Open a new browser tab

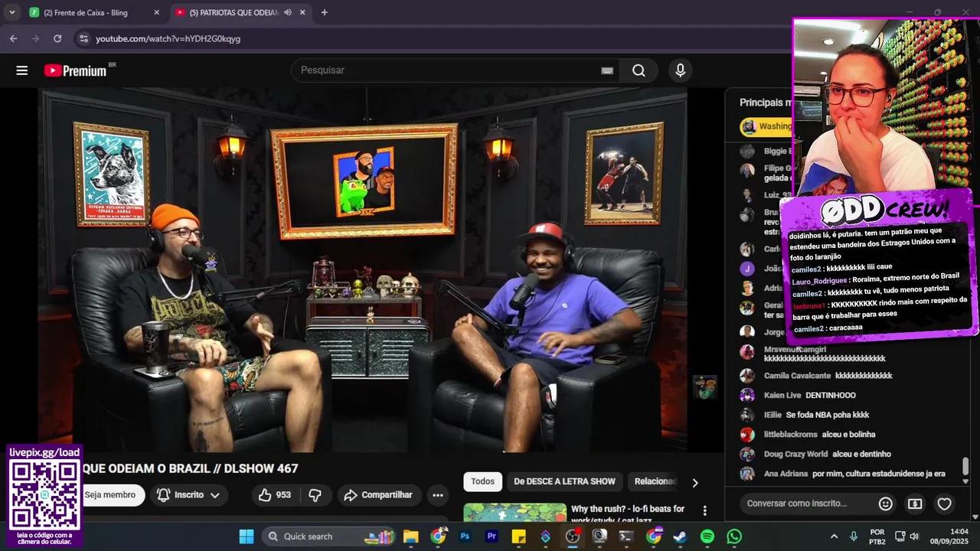tap(325, 12)
